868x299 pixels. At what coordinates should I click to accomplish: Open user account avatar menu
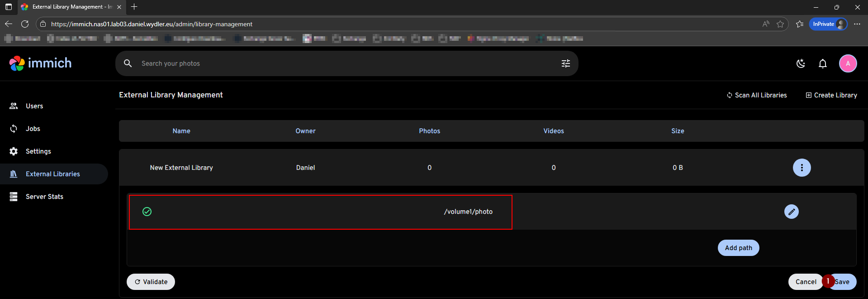coord(848,63)
